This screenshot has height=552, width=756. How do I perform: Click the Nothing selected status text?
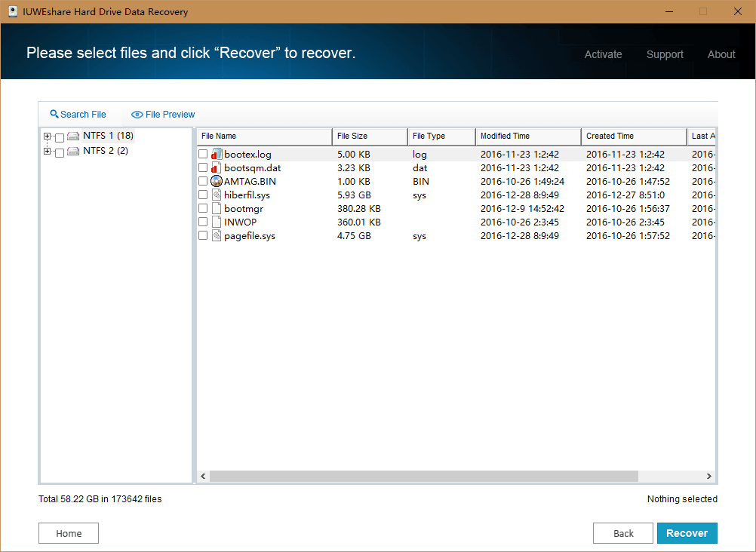[682, 499]
